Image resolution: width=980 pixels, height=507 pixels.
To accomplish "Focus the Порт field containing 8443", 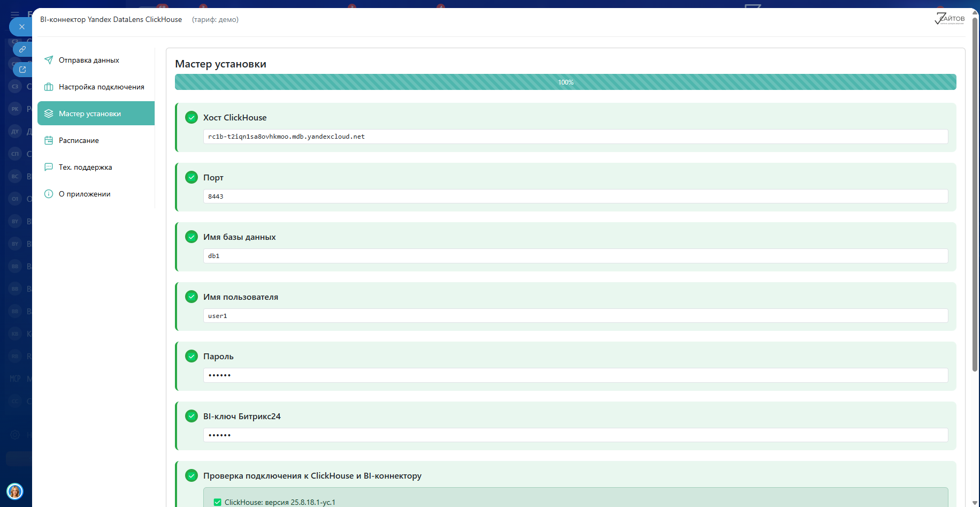I will [576, 196].
